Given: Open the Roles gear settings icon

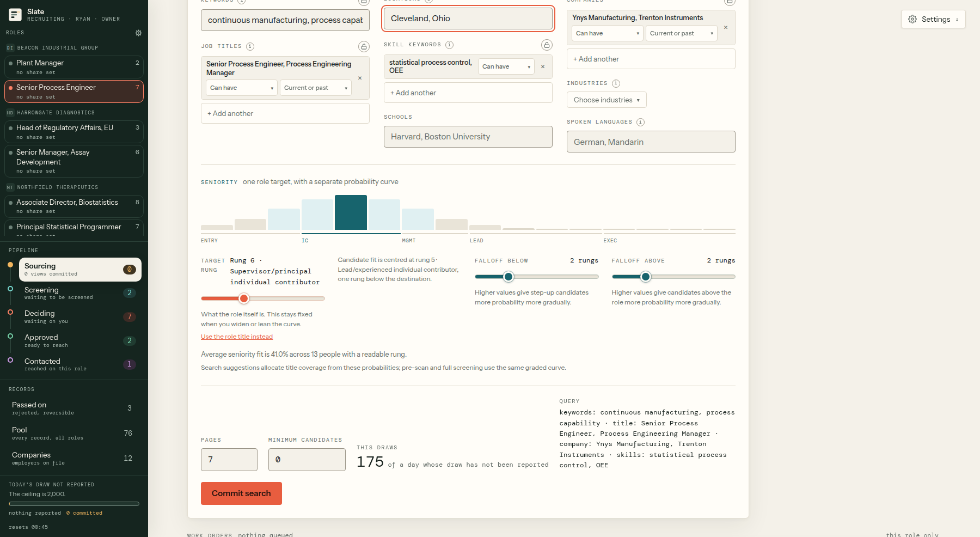Looking at the screenshot, I should click(138, 33).
